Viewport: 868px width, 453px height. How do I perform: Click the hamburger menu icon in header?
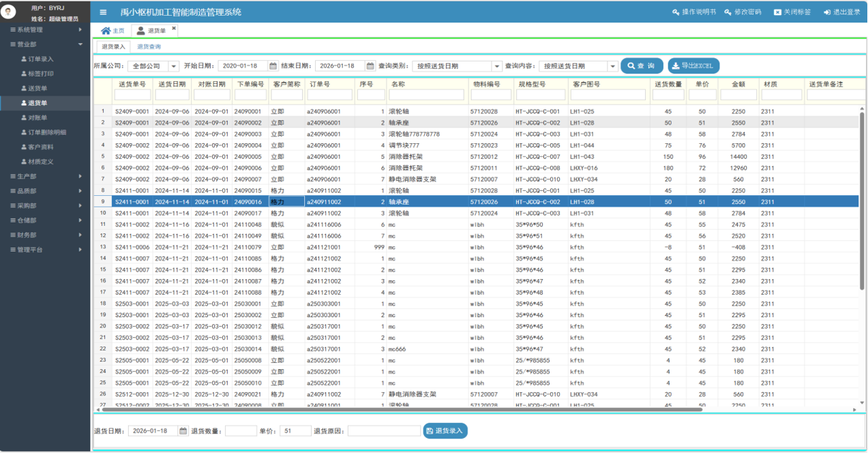(103, 12)
